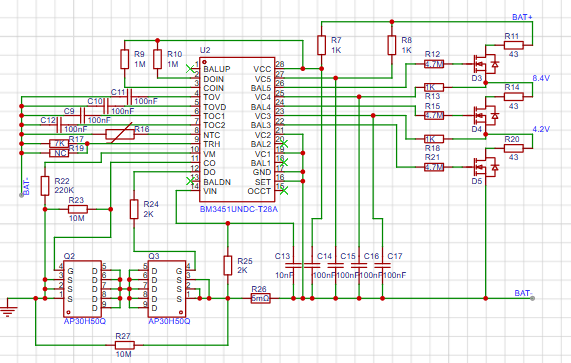
Task: Click the ground symbol
Action: (x=8, y=308)
